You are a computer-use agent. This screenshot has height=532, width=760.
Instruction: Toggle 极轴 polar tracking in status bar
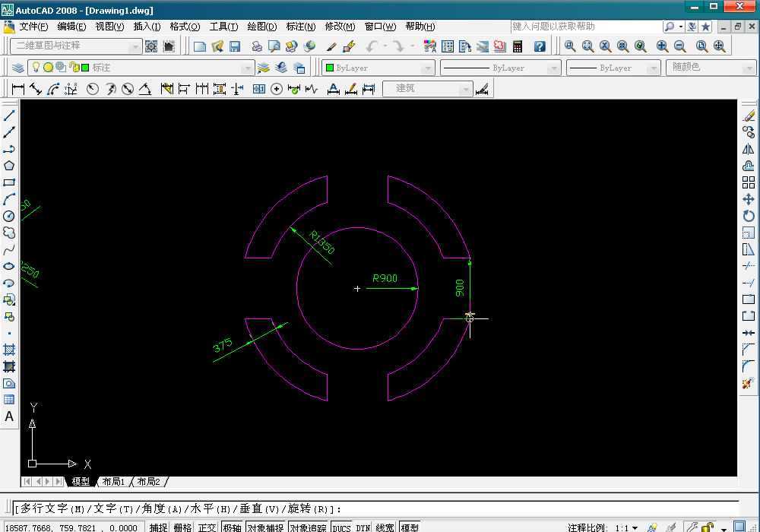(232, 527)
